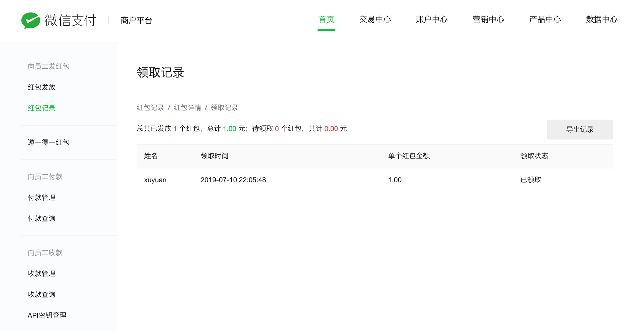
Task: Go to 付款管理 in the sidebar
Action: click(42, 198)
